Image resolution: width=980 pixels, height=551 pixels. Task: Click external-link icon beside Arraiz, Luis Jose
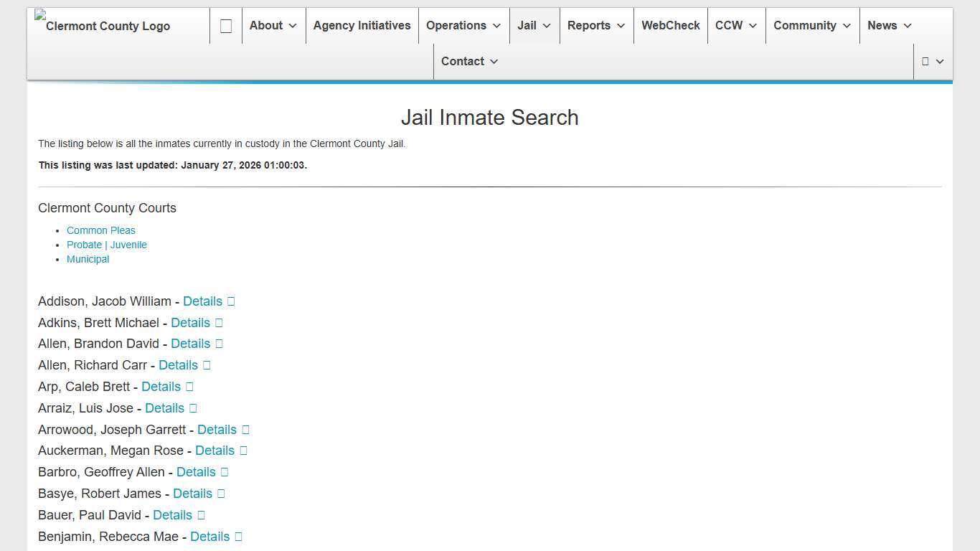coord(192,408)
